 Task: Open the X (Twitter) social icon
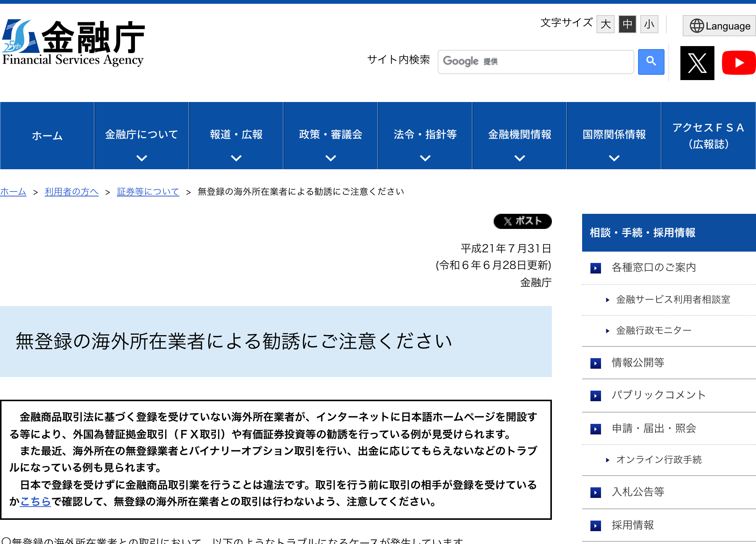pos(697,63)
